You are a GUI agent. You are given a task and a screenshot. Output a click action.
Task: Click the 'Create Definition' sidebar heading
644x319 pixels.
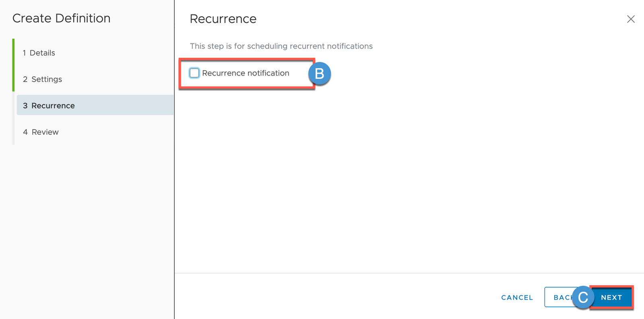(61, 19)
